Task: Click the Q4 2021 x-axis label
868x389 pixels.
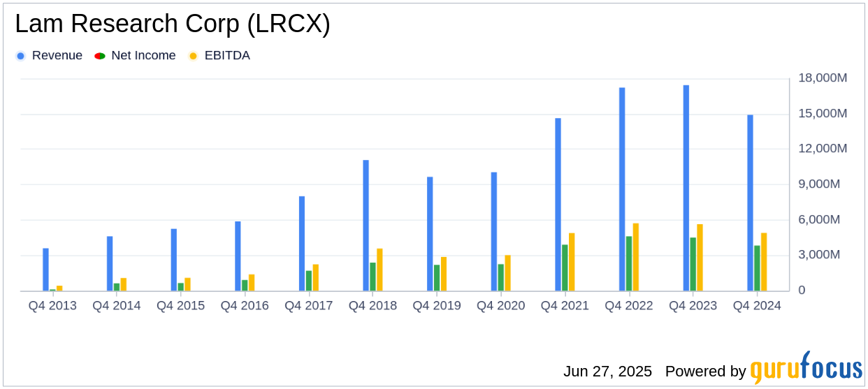Action: pyautogui.click(x=565, y=306)
